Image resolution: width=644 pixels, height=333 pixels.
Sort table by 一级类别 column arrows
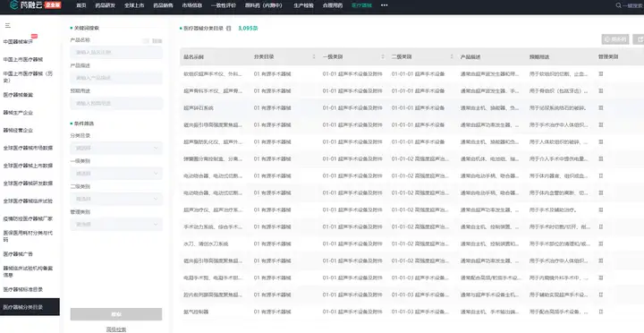pos(383,56)
